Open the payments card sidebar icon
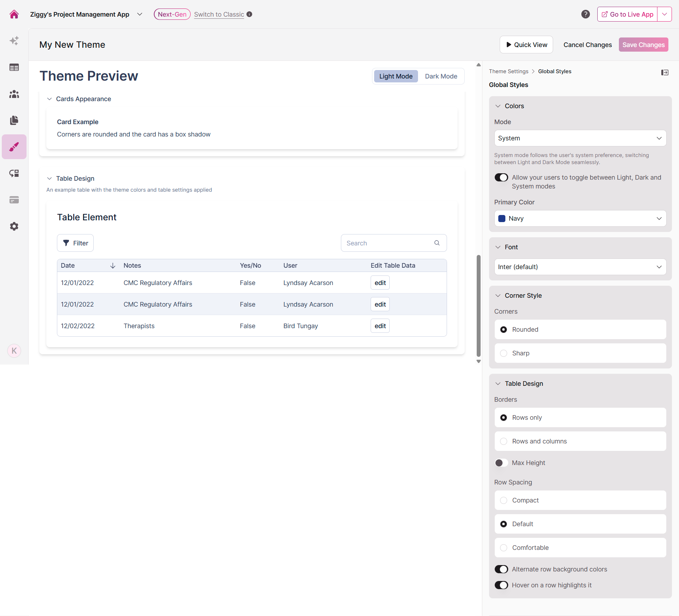This screenshot has height=616, width=679. (14, 200)
